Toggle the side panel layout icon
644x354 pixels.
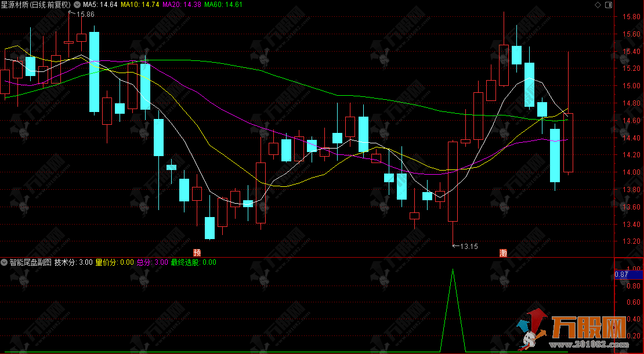[x=608, y=5]
